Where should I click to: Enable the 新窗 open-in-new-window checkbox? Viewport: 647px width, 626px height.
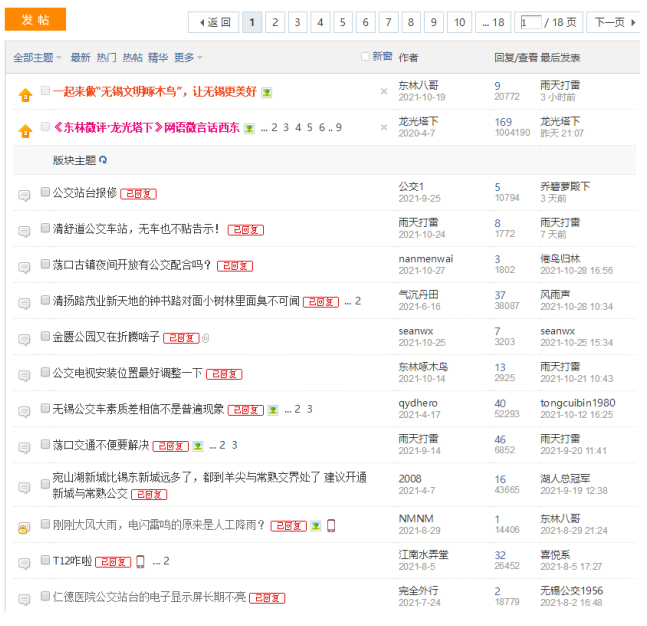(x=365, y=57)
